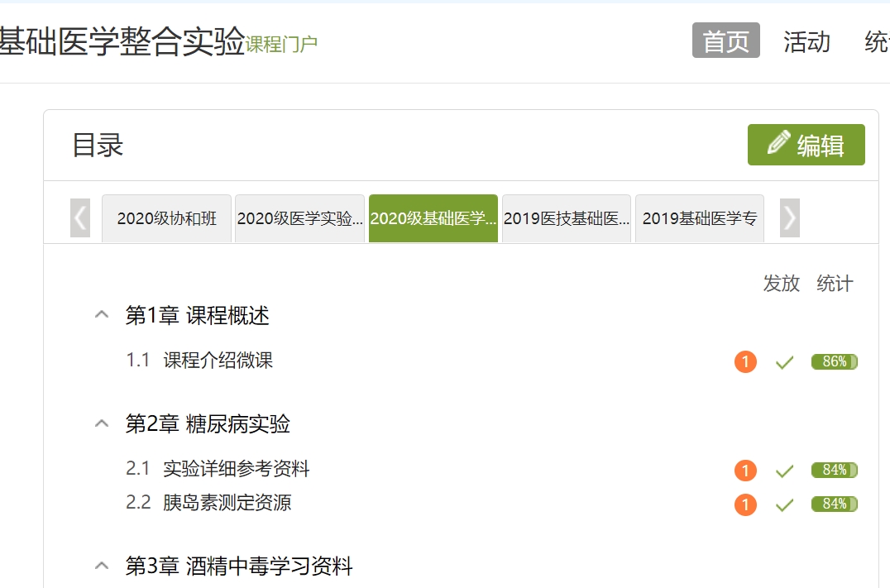Collapse 第1章 课程概述 chapter
This screenshot has width=890, height=588.
click(x=102, y=315)
